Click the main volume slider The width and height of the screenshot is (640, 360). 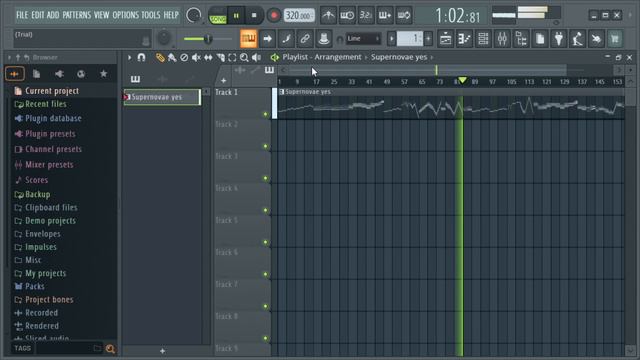(207, 39)
